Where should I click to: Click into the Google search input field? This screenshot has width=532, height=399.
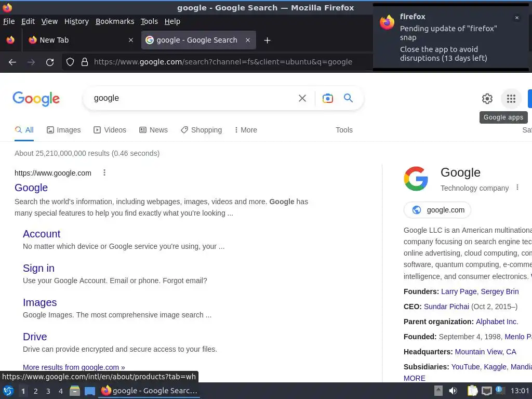[190, 98]
